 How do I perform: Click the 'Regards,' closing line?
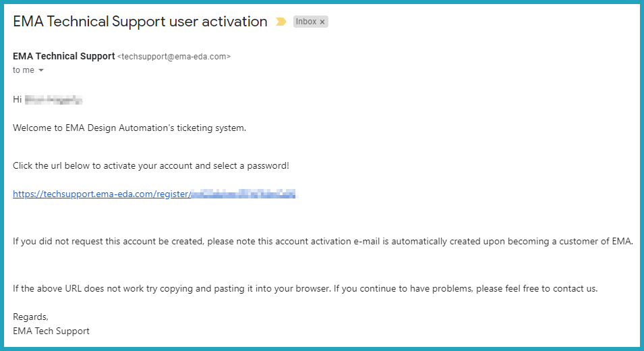pyautogui.click(x=30, y=317)
